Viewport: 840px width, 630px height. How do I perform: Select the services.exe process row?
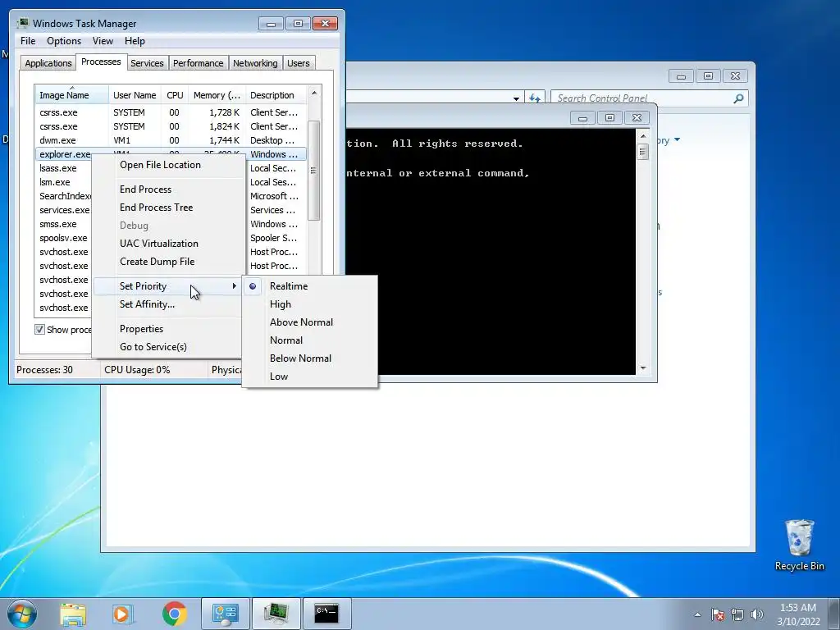coord(63,210)
